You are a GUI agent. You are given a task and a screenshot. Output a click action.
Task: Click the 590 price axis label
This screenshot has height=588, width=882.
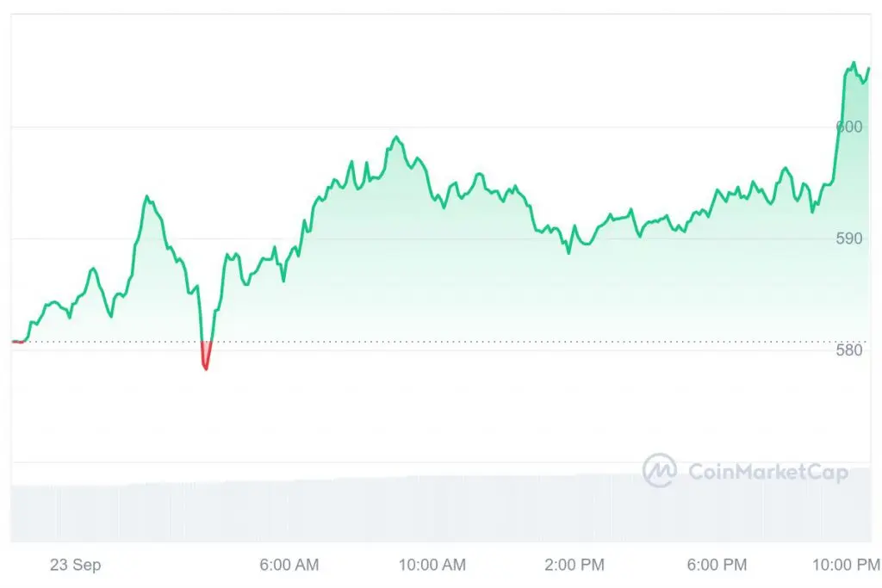(x=848, y=238)
